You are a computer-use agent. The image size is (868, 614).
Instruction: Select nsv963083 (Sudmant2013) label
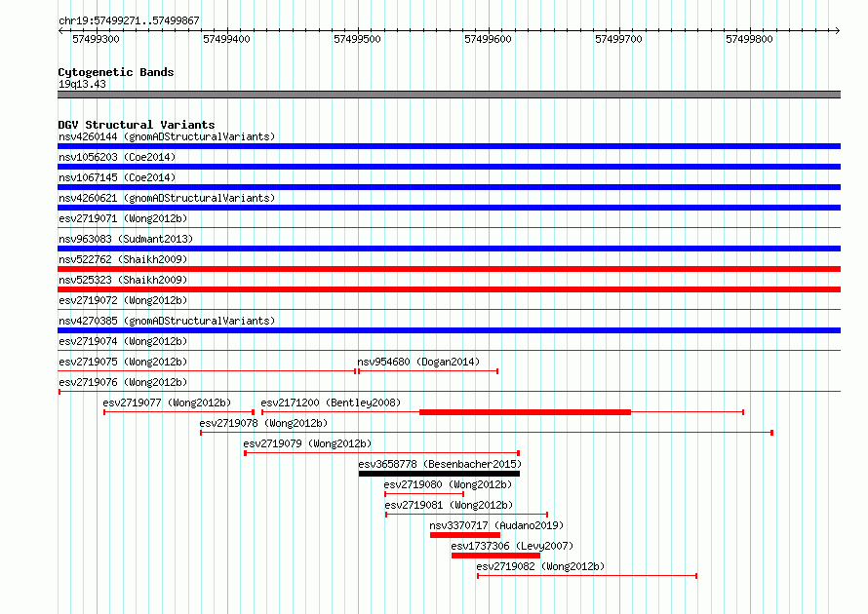tap(126, 239)
